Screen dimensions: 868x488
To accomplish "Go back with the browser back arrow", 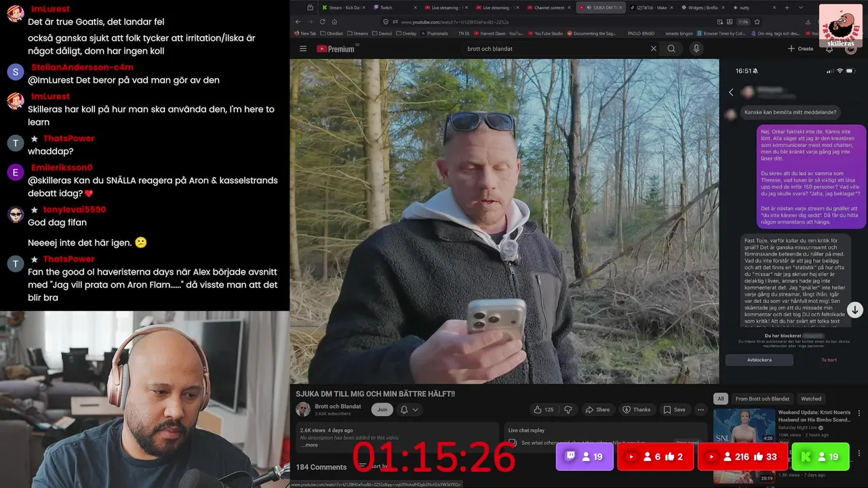I will pyautogui.click(x=298, y=22).
